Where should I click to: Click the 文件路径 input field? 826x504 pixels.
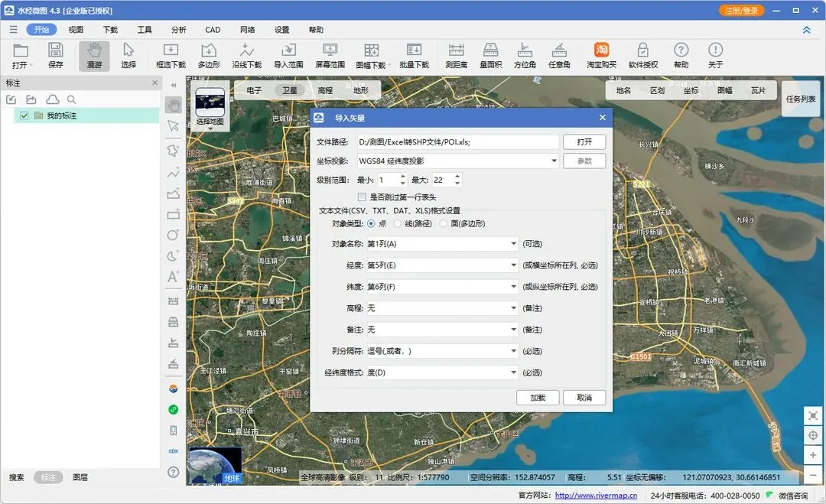pos(457,142)
